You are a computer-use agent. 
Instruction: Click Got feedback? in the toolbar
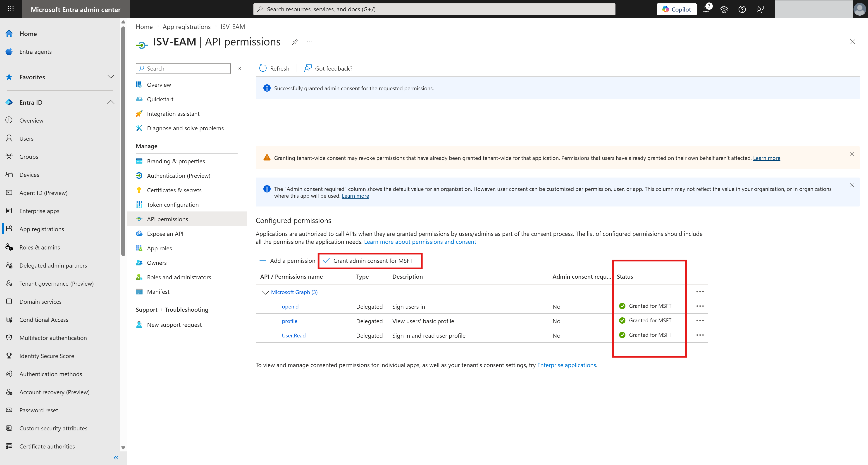pos(328,68)
